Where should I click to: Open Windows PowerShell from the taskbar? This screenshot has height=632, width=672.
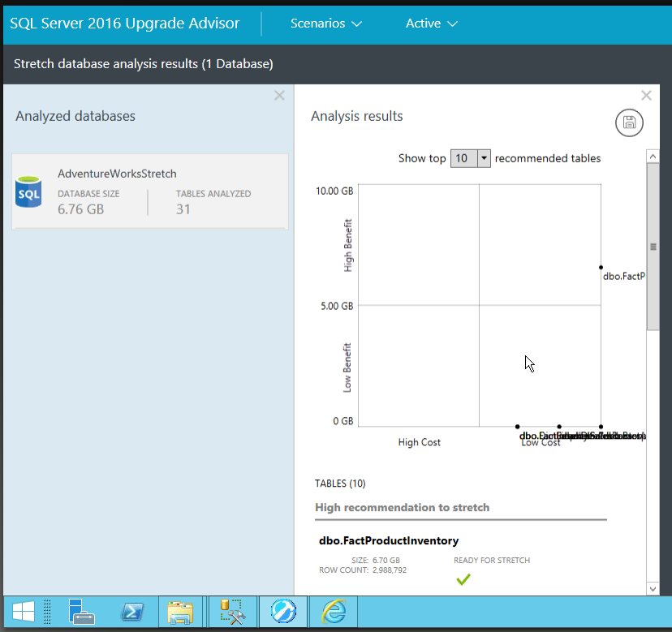tap(132, 612)
